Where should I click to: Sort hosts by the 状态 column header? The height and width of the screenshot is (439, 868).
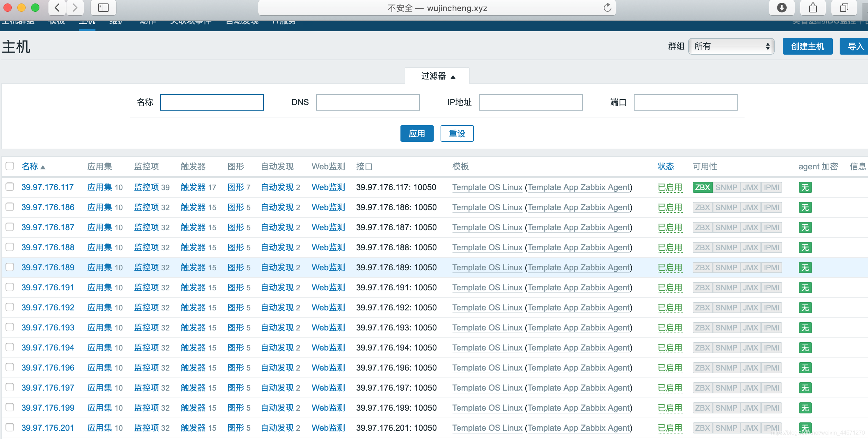[666, 167]
